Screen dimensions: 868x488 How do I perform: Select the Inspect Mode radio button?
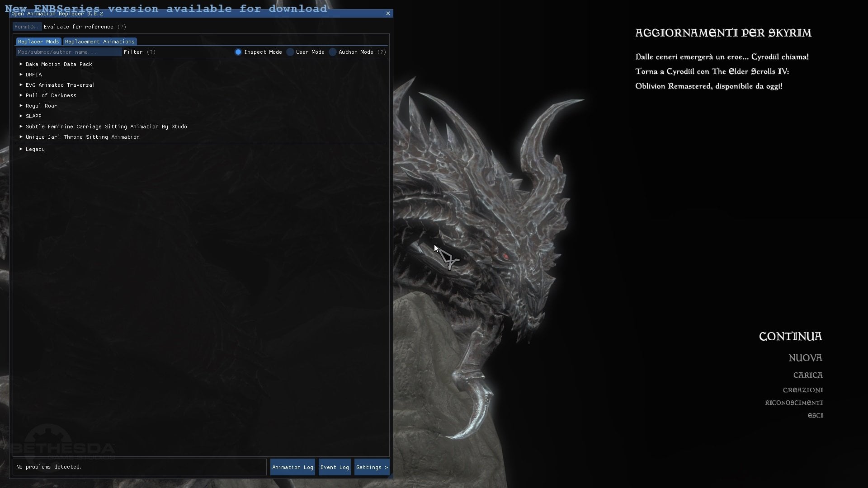[x=238, y=52]
